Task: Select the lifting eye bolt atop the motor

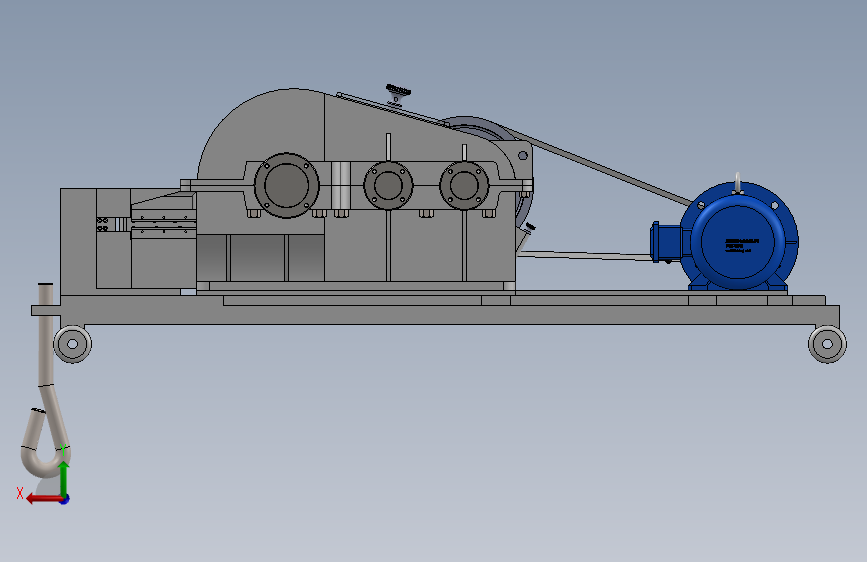Action: coord(737,183)
